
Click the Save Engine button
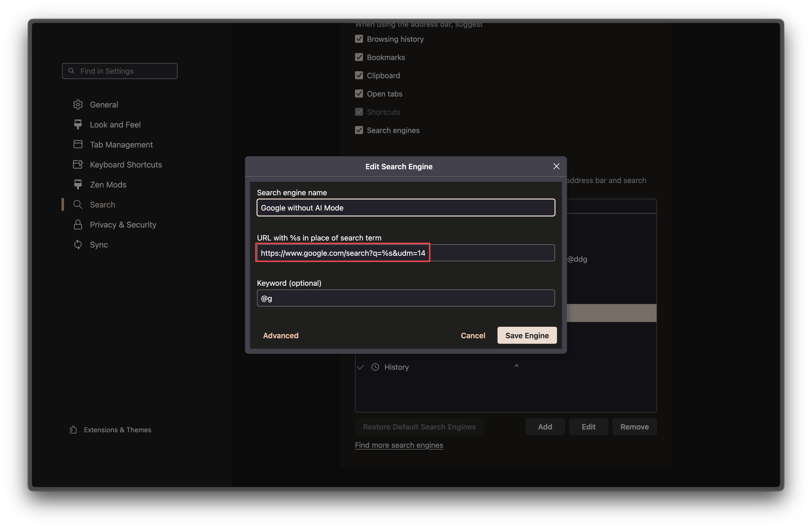coord(527,336)
